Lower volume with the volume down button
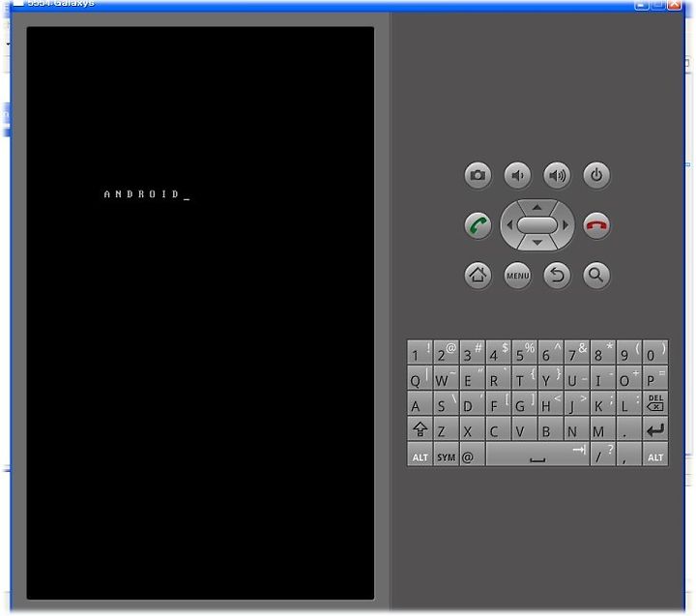The height and width of the screenshot is (616, 696). [517, 175]
